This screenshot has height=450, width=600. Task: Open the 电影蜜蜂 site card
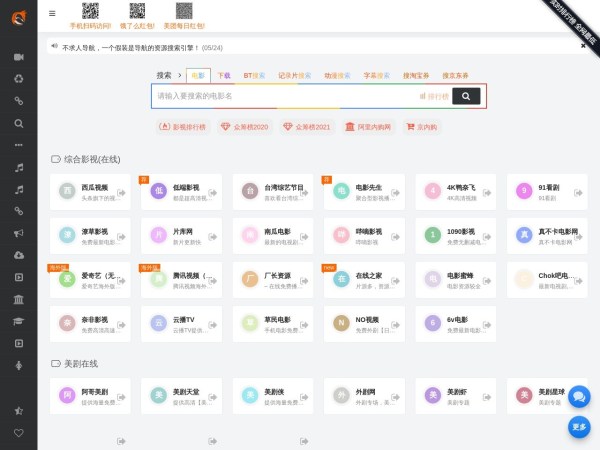[x=456, y=280]
